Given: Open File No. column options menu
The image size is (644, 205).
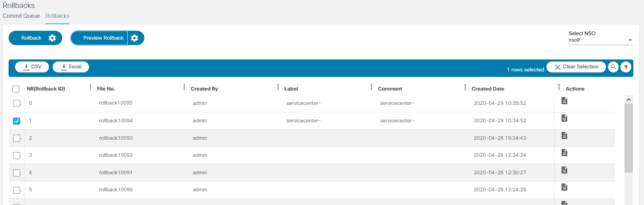Looking at the screenshot, I should pos(184,87).
